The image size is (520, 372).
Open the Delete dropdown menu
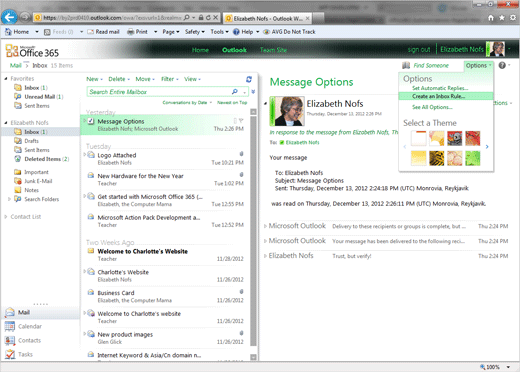tap(119, 79)
